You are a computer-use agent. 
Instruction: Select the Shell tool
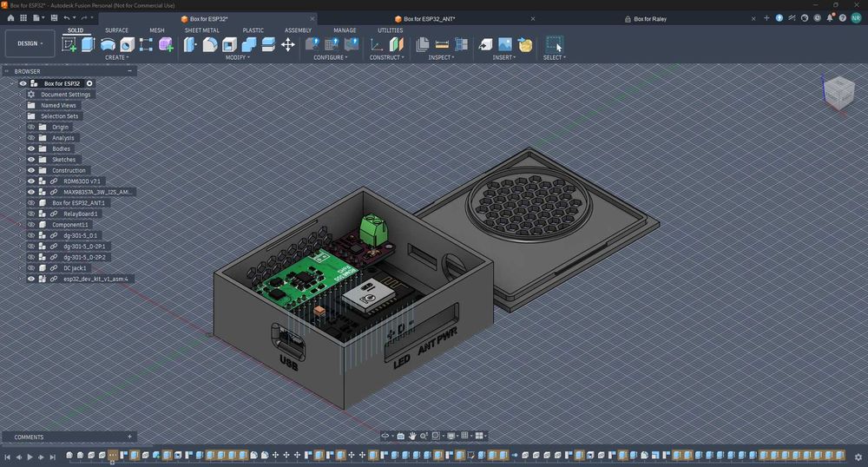pyautogui.click(x=229, y=44)
